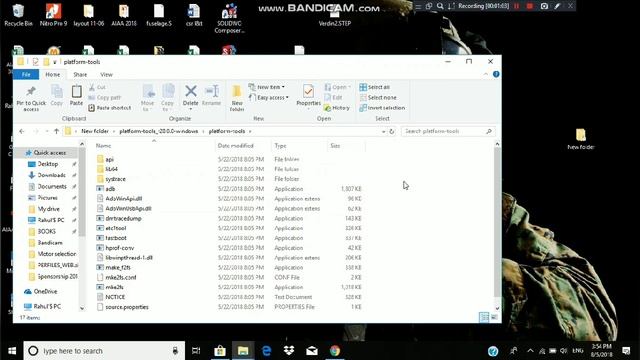Click Select none in ribbon

pyautogui.click(x=378, y=98)
